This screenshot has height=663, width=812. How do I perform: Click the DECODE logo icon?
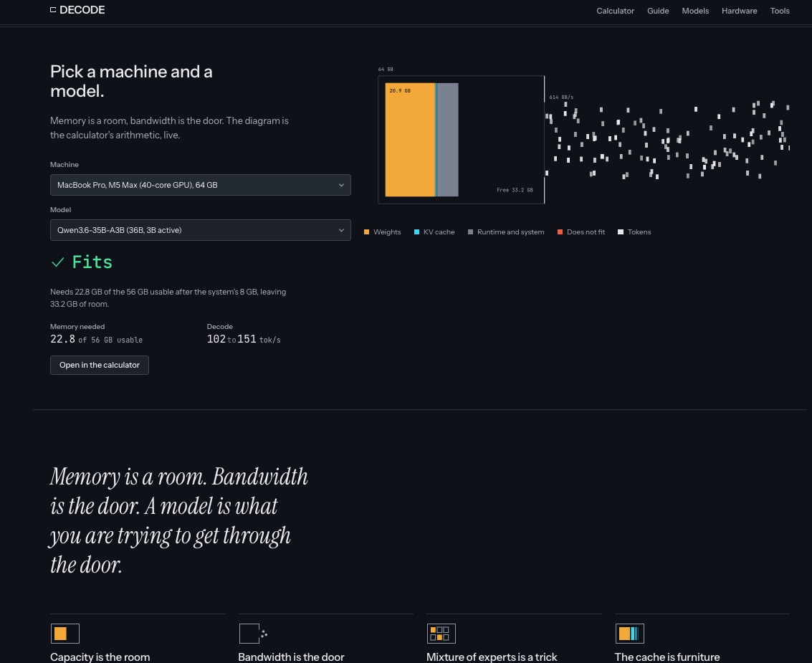53,10
